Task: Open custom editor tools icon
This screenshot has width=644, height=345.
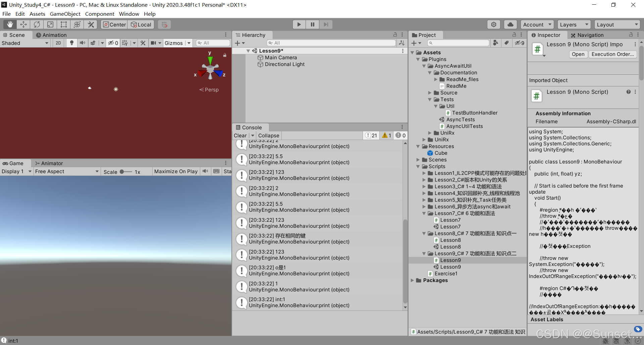Action: coord(91,24)
